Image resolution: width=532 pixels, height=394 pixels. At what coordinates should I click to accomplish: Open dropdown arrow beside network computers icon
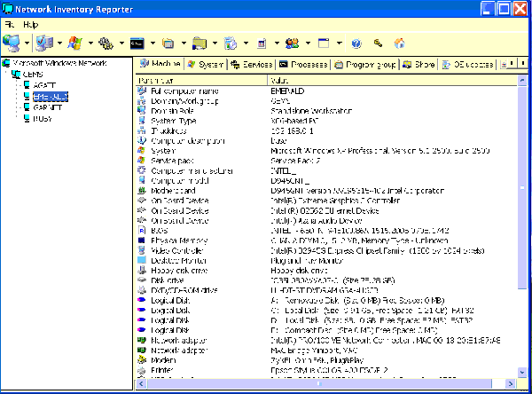(x=27, y=42)
